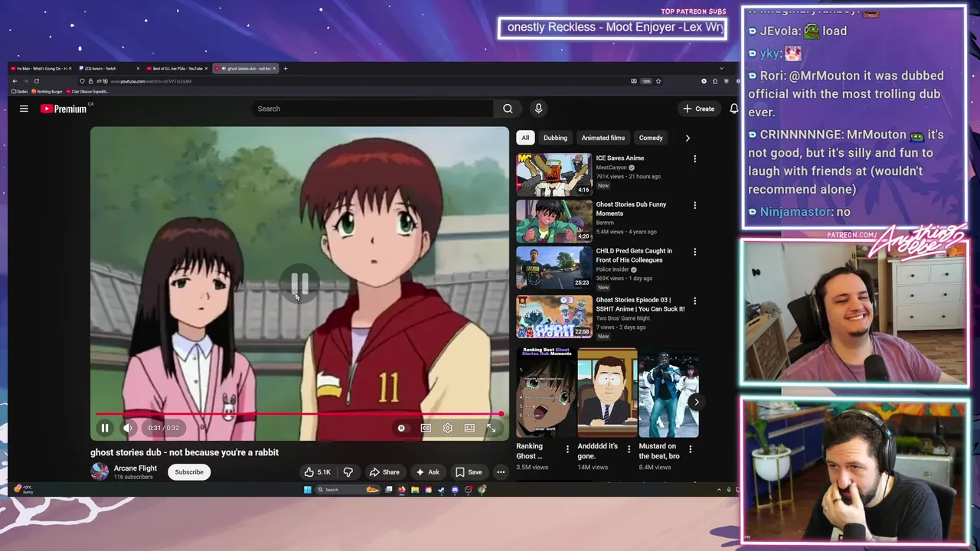This screenshot has height=551, width=980.
Task: Pause the video from the player bar
Action: [x=105, y=428]
